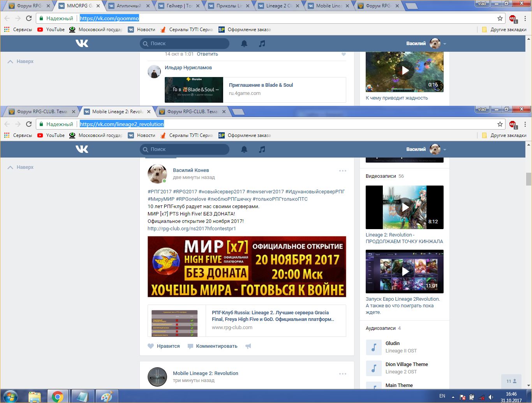The height and width of the screenshot is (403, 532).
Task: Switch to the Mobile Linea tab in the goommo window
Action: click(x=328, y=6)
